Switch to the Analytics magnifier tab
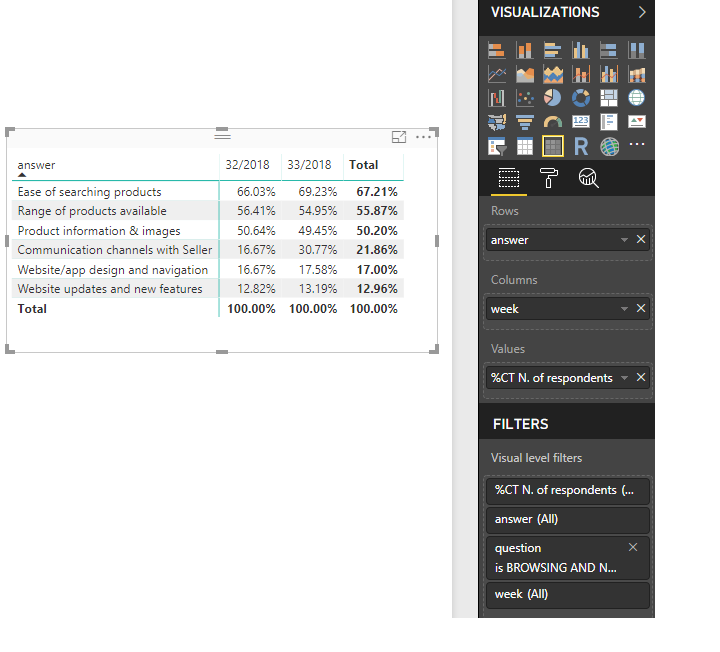The width and height of the screenshot is (720, 652). pos(588,178)
